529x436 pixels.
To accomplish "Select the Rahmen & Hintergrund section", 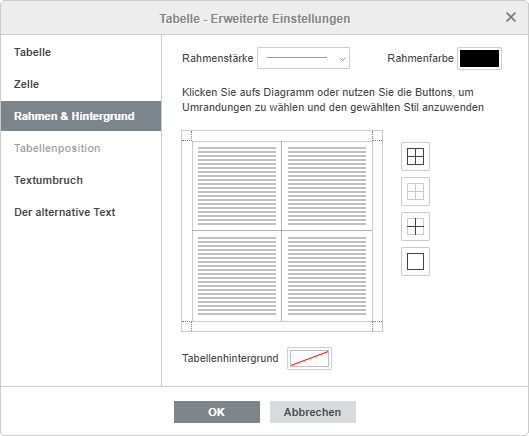I will pyautogui.click(x=81, y=116).
